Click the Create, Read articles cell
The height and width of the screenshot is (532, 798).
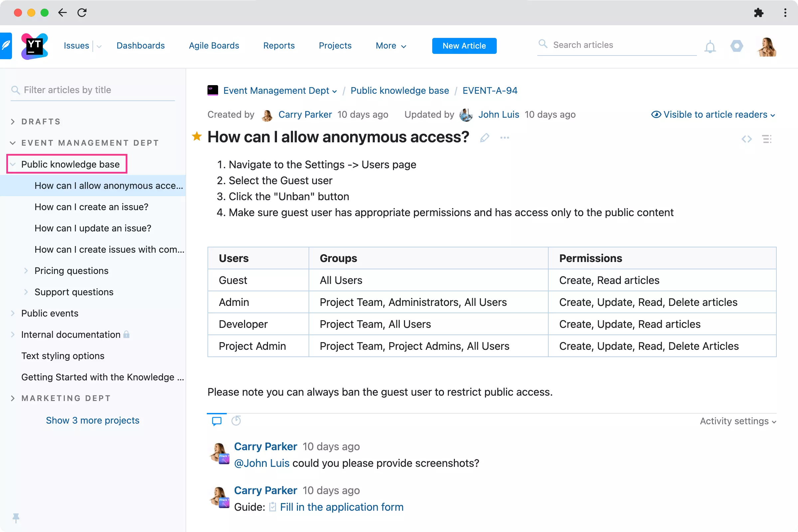(662, 280)
